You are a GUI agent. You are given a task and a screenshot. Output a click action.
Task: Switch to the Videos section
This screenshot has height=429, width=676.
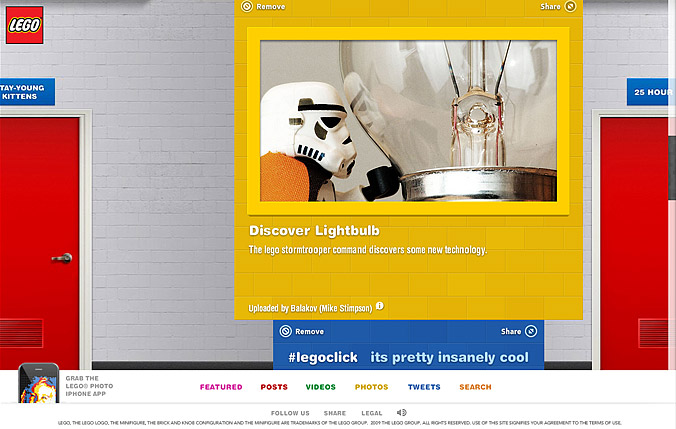click(x=320, y=387)
